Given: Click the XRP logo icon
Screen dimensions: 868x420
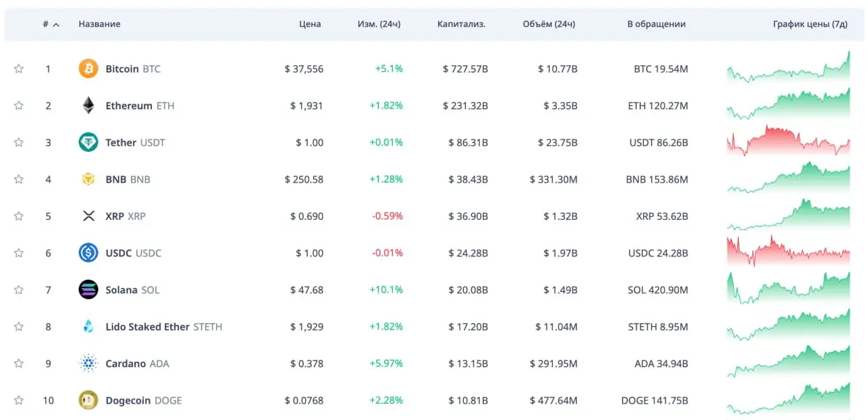Looking at the screenshot, I should pos(88,216).
